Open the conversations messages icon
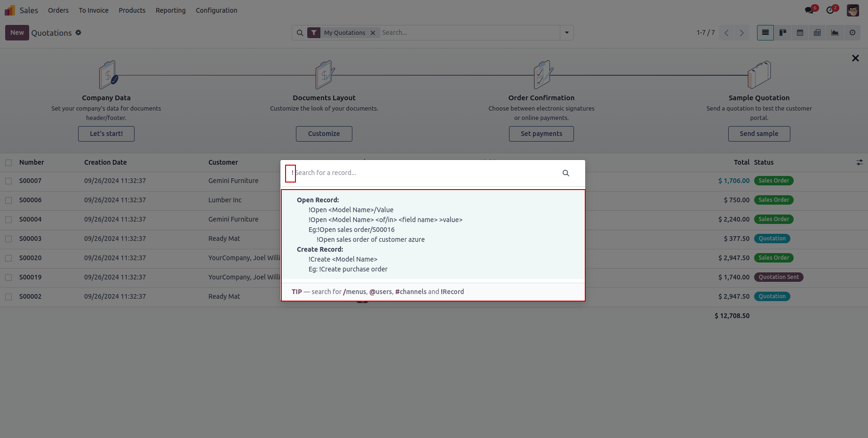868x438 pixels. 810,10
